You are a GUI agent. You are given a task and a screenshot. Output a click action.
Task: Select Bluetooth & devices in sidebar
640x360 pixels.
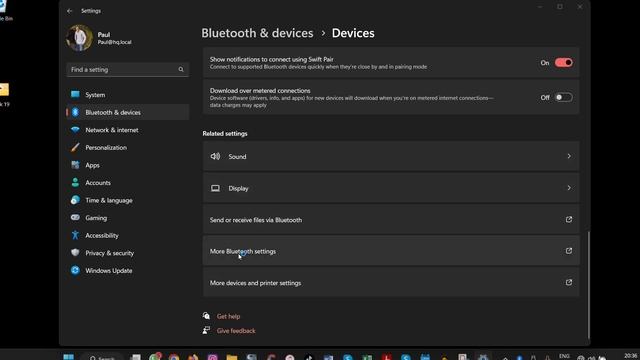127,112
